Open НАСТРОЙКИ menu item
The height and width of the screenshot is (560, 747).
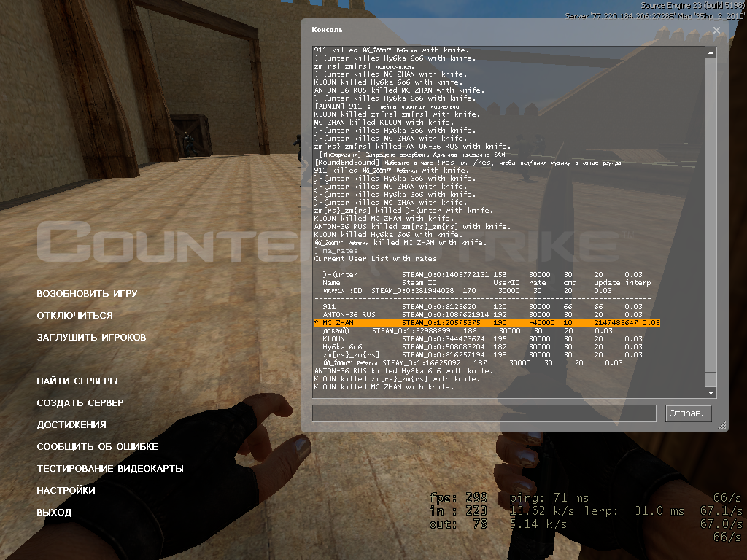(66, 491)
